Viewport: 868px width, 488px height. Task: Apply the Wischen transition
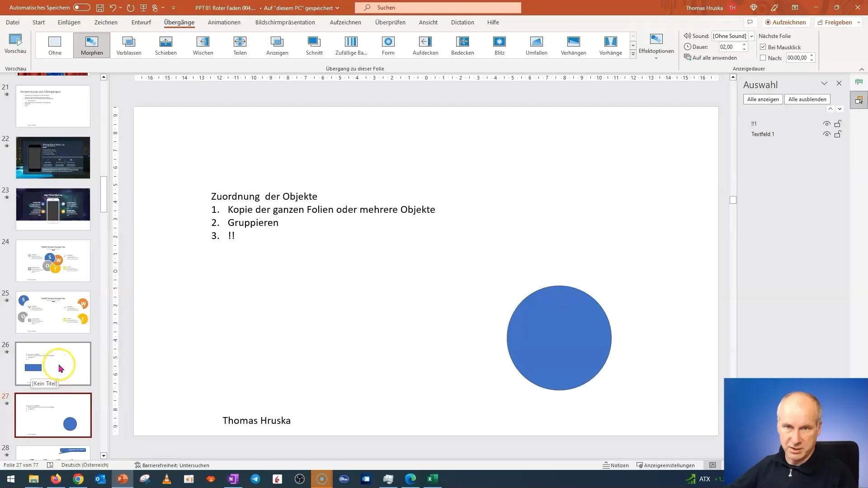point(203,45)
